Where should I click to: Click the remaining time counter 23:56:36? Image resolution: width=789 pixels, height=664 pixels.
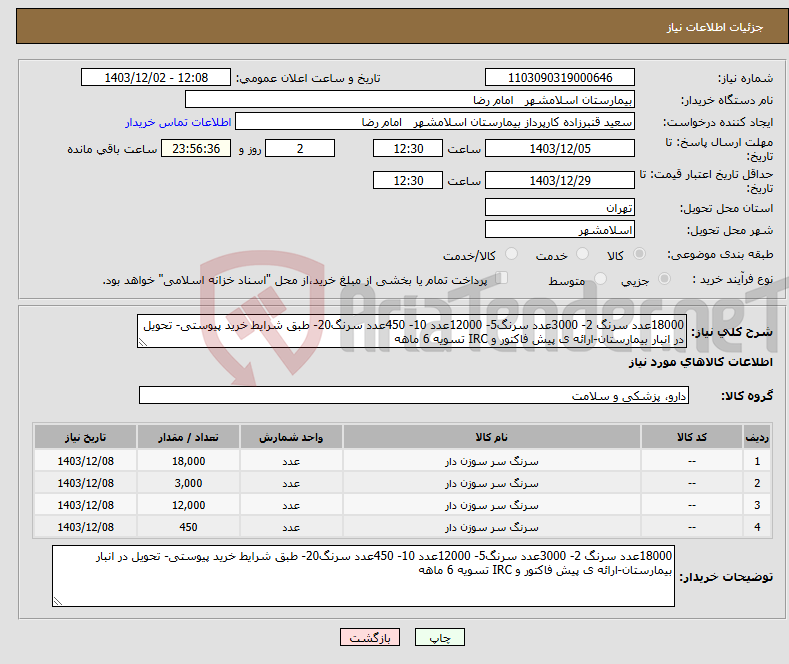pos(196,148)
